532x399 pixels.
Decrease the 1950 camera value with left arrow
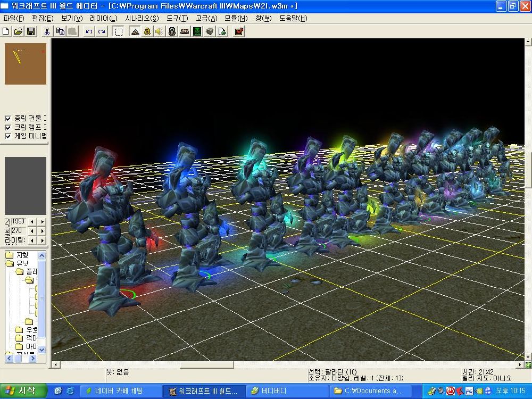(32, 221)
